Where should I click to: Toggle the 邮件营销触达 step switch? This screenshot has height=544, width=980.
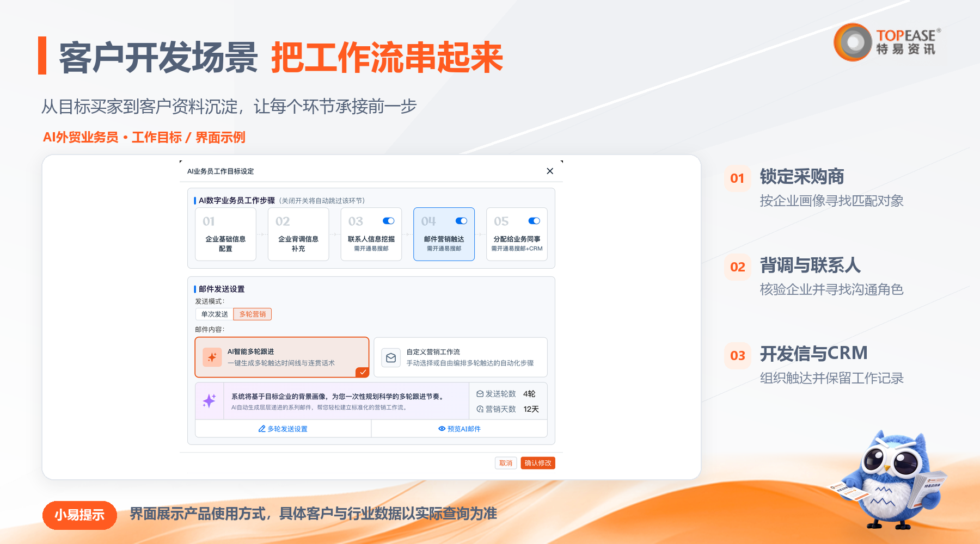click(461, 221)
